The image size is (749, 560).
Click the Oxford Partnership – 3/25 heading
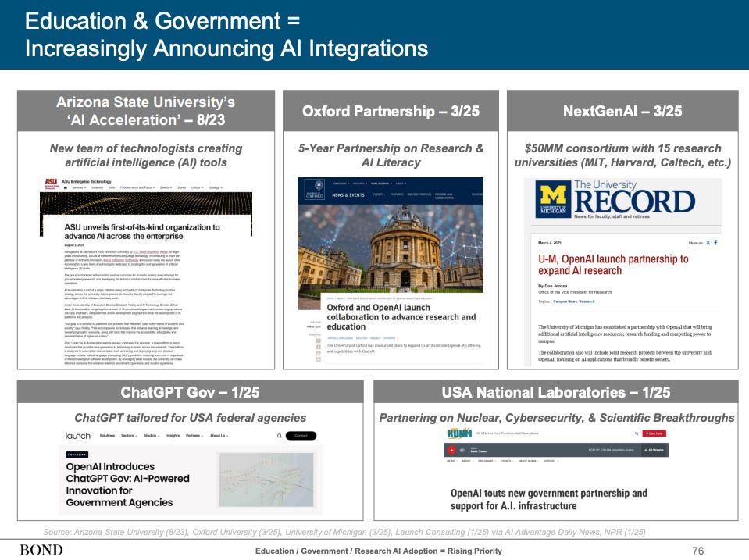coord(391,111)
